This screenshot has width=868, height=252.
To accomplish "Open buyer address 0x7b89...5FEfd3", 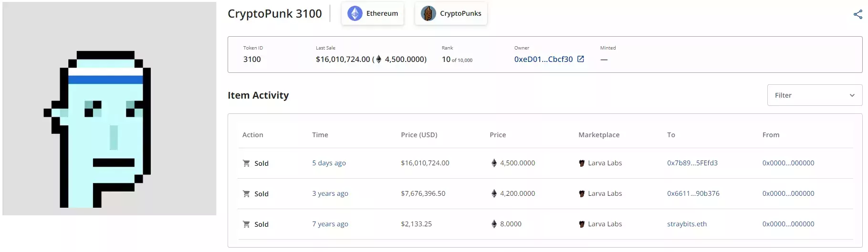I will click(692, 163).
